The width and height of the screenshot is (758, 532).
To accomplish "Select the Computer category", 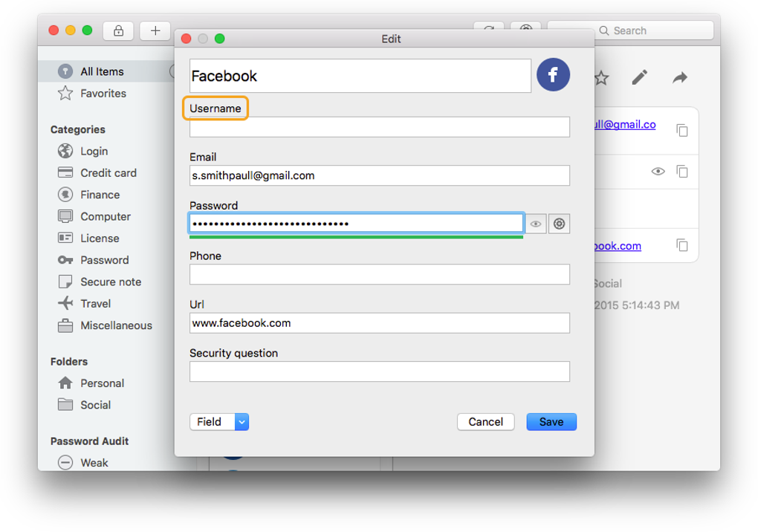I will 106,216.
